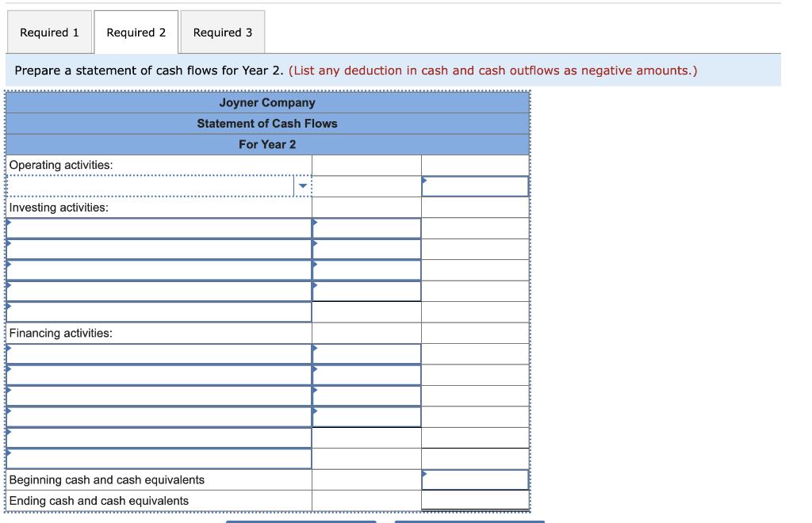Click the Ending cash and cash equivalents amount cell

click(x=475, y=500)
